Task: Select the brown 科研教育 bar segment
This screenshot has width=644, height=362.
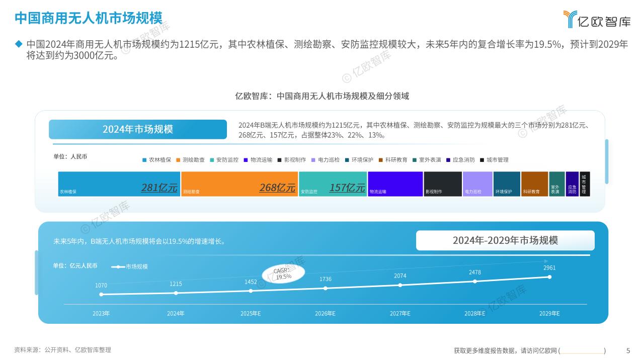Action: coord(535,184)
